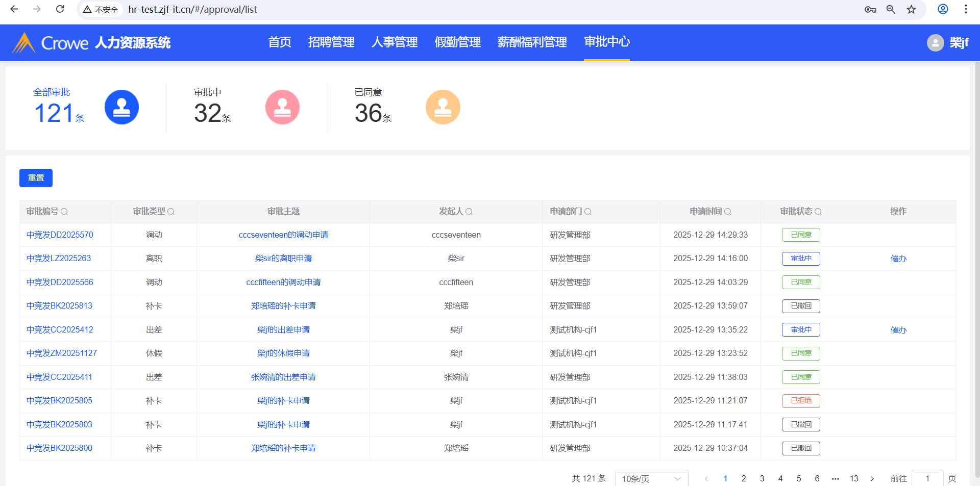Open the 柴jf user account menu
The image size is (980, 486).
(948, 43)
